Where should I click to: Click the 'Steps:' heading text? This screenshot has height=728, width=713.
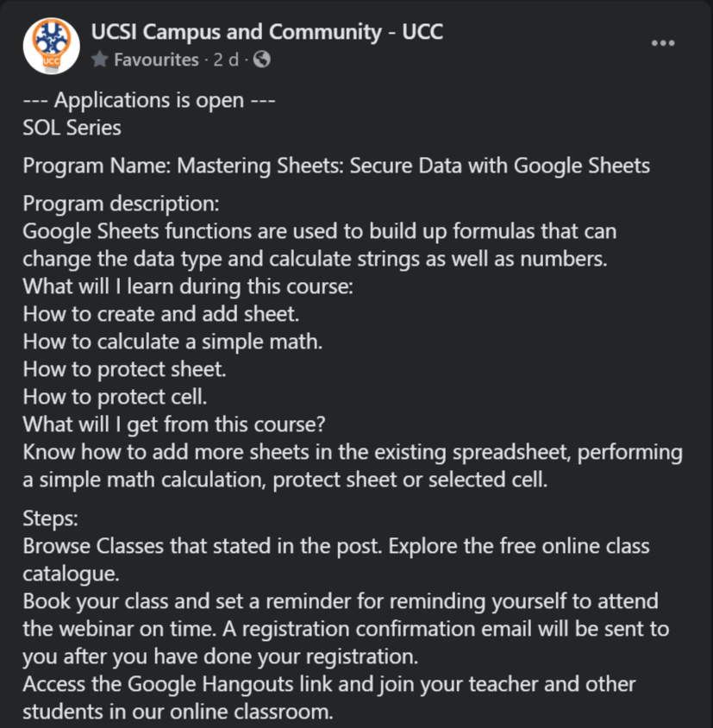tap(51, 518)
